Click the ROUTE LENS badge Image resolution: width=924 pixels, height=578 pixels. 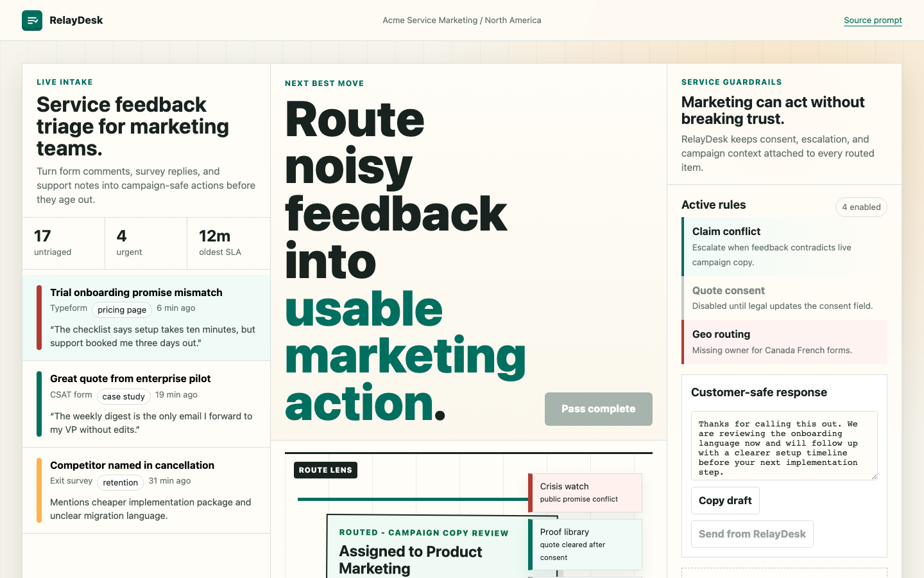coord(325,470)
